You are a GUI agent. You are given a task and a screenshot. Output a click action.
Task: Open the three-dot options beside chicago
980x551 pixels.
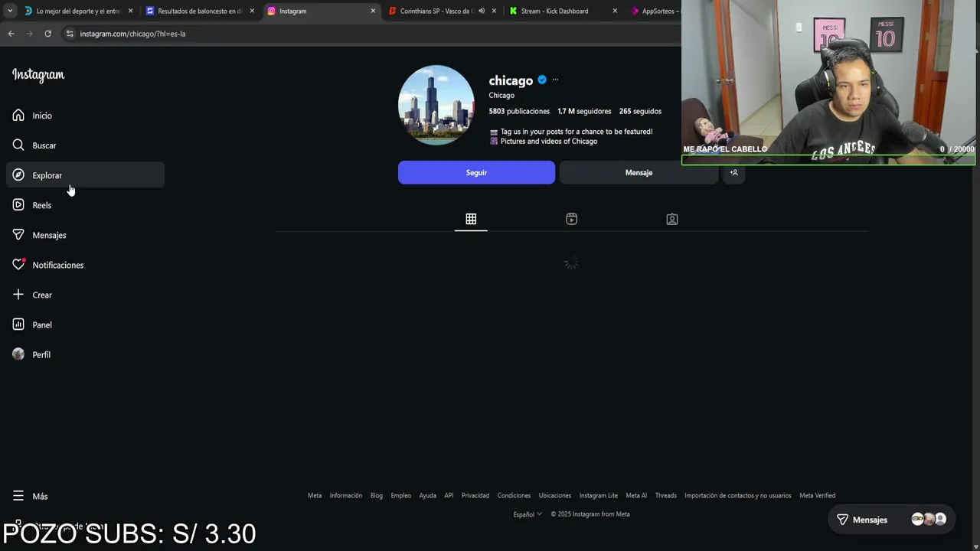tap(555, 80)
